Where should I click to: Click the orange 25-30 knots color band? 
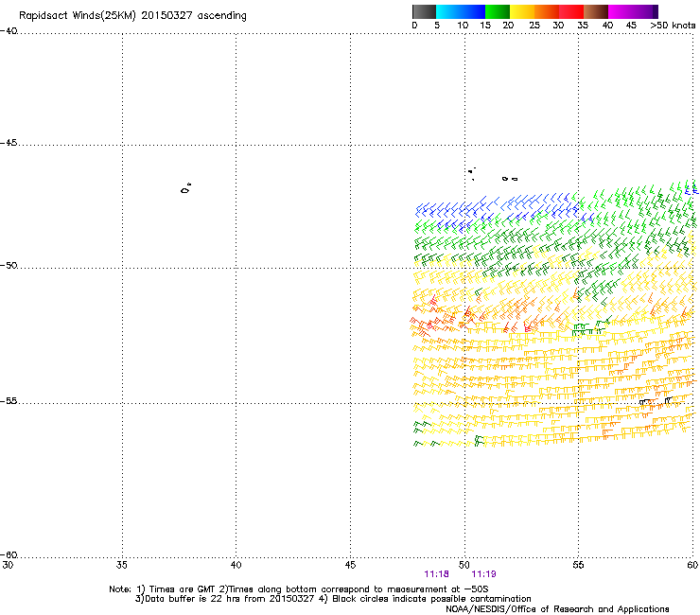coord(547,11)
